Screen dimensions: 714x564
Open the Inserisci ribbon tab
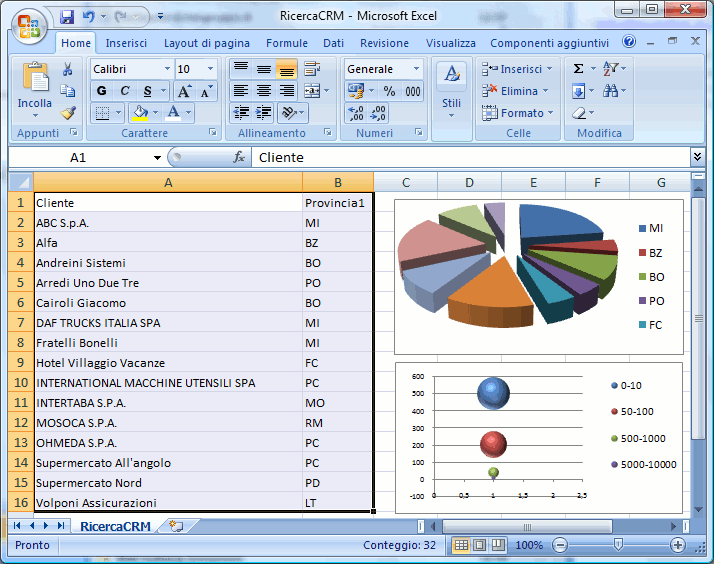[x=126, y=43]
